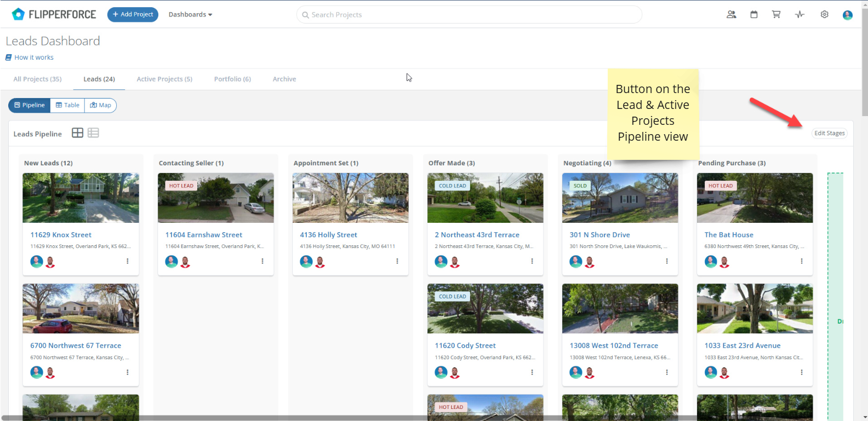Open options menu for 13008 West 102nd Terrace
The height and width of the screenshot is (421, 868).
[x=667, y=372]
